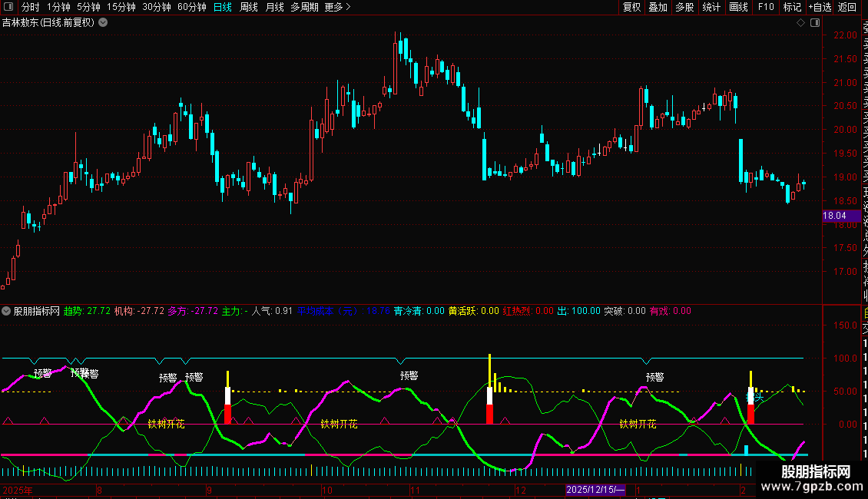Switch to the 分时 intraday view

[30, 7]
